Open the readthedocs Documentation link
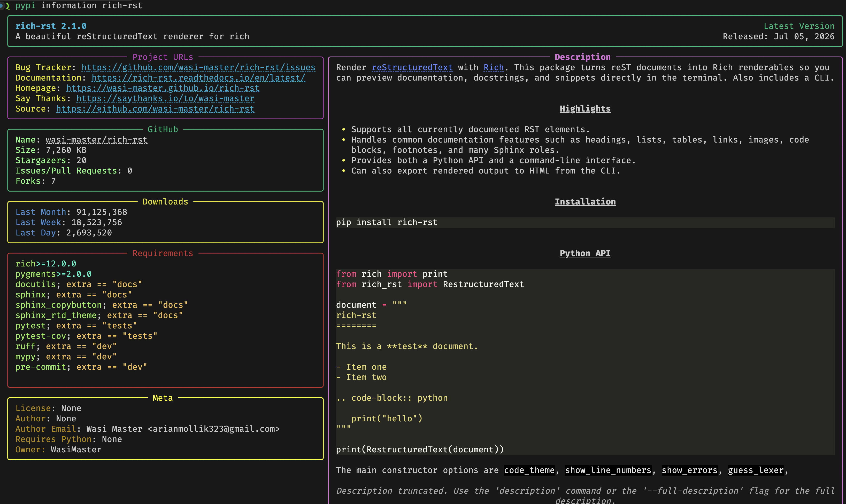The height and width of the screenshot is (504, 846). click(x=198, y=78)
